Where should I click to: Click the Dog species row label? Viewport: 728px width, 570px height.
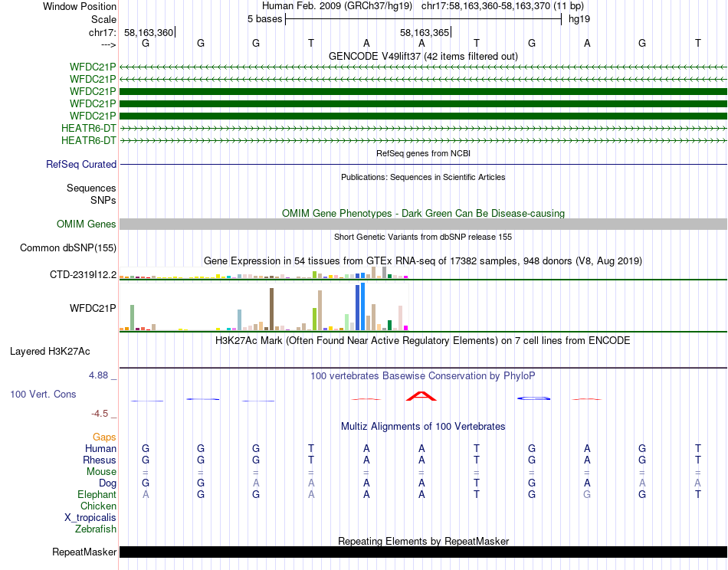(108, 483)
